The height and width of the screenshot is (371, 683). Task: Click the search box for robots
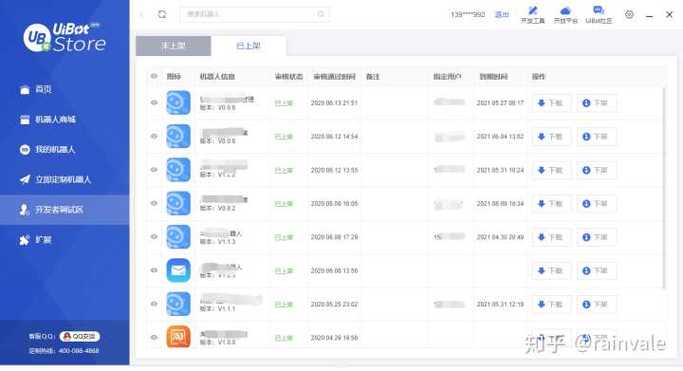pyautogui.click(x=254, y=14)
